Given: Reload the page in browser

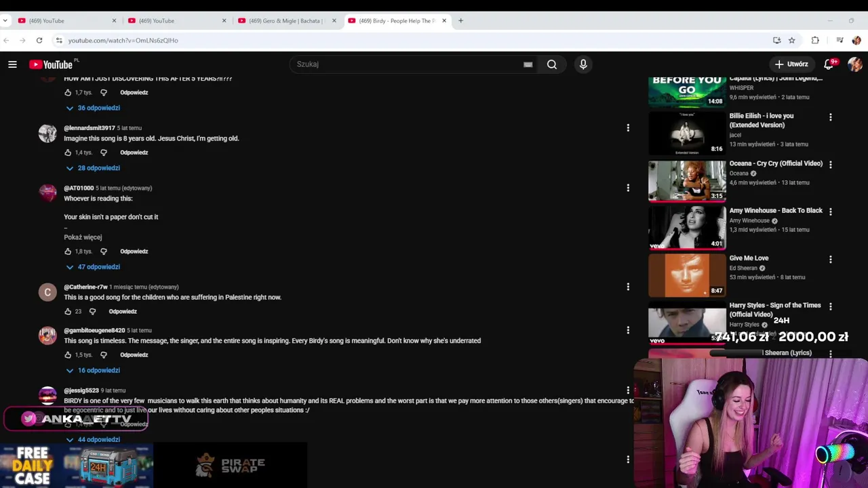Looking at the screenshot, I should [x=39, y=41].
